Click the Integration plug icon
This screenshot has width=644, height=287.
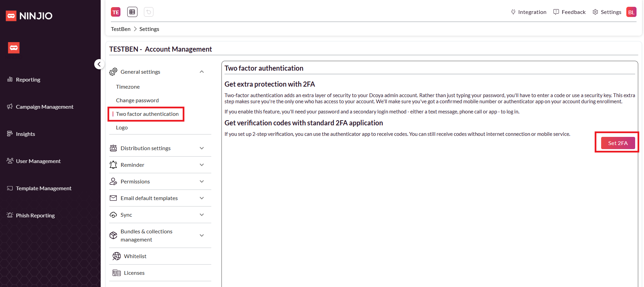(513, 12)
